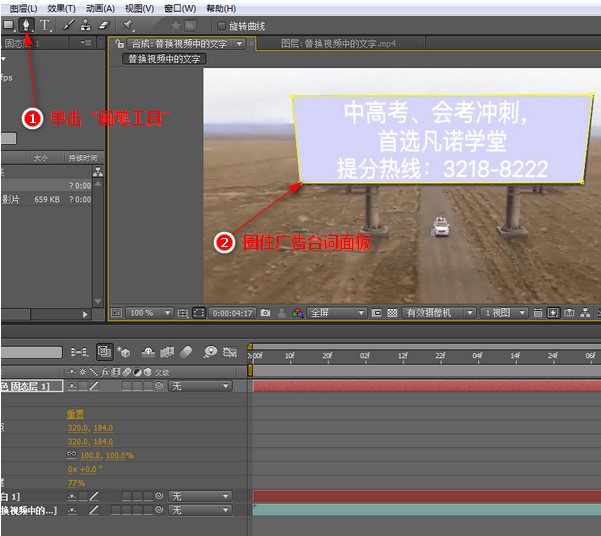Toggle the hide shy layers icon

(148, 352)
